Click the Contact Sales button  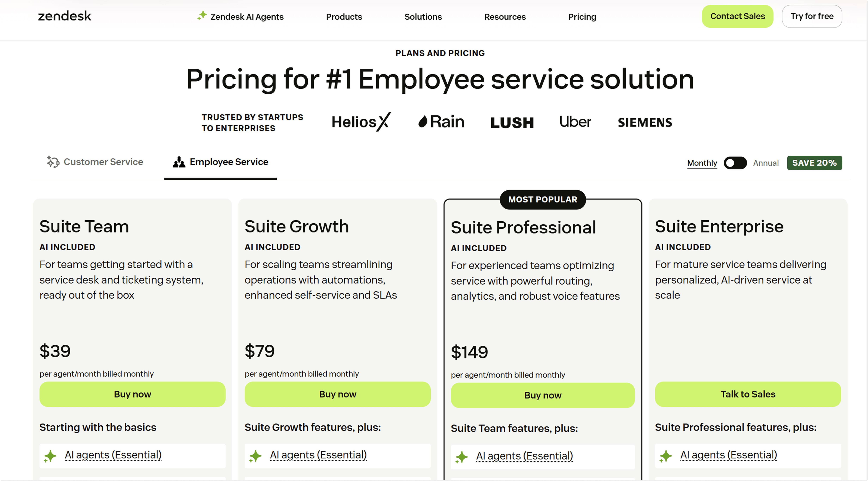pyautogui.click(x=738, y=16)
